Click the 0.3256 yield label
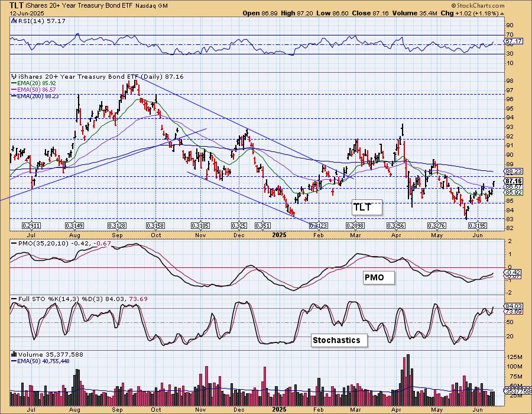 pyautogui.click(x=396, y=225)
